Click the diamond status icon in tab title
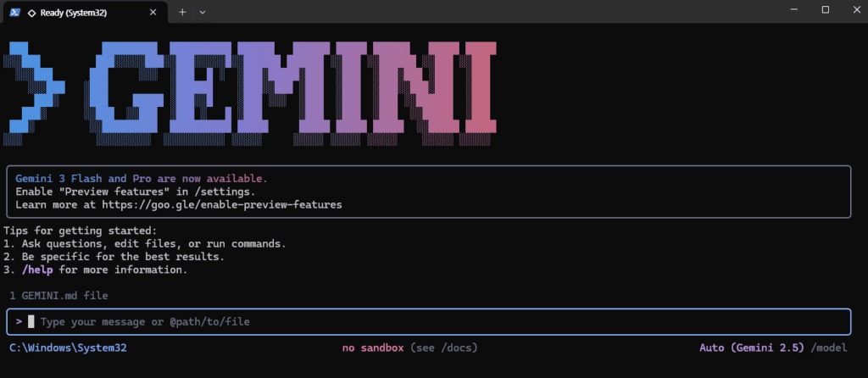The height and width of the screenshot is (378, 868). click(32, 13)
